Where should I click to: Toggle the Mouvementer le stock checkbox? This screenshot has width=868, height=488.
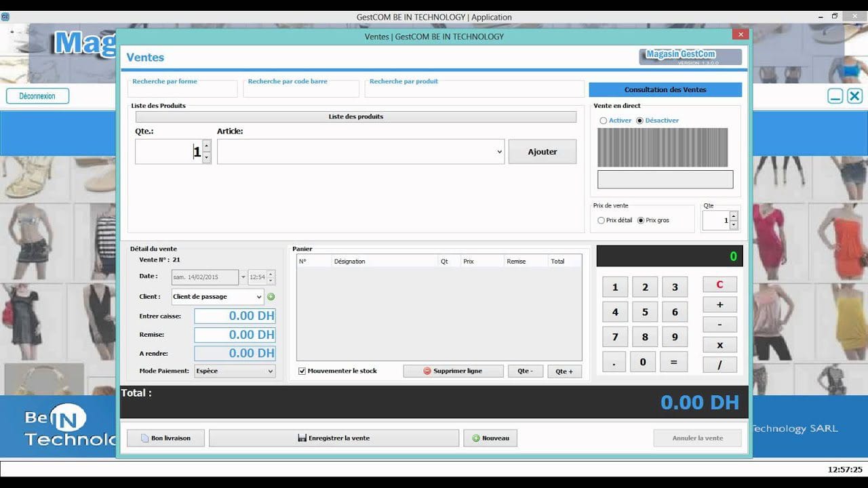302,371
